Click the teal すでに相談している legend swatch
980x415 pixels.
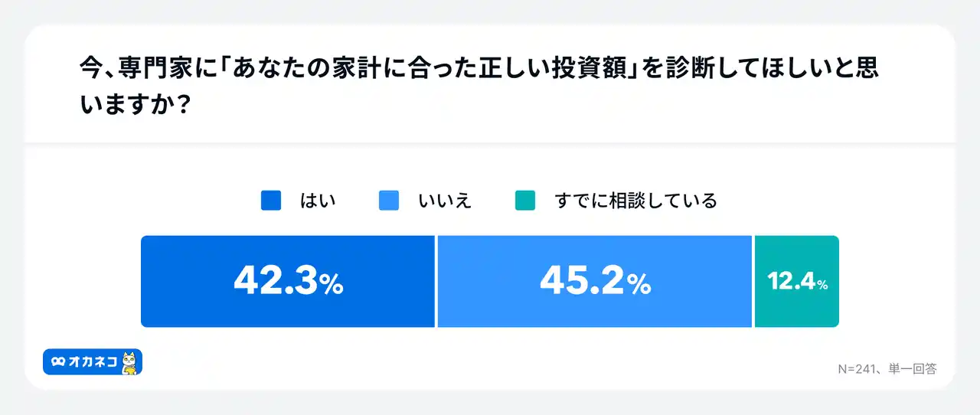pyautogui.click(x=526, y=201)
